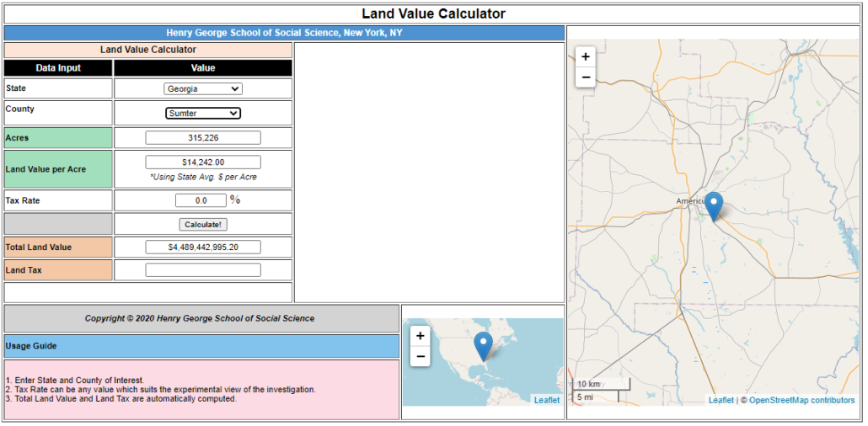Click the Americus city label on map
Screen dimensions: 868x426
(x=690, y=201)
